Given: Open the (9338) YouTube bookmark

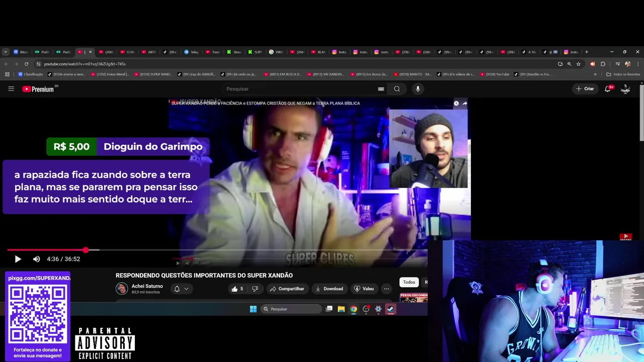Looking at the screenshot, I should [x=495, y=74].
